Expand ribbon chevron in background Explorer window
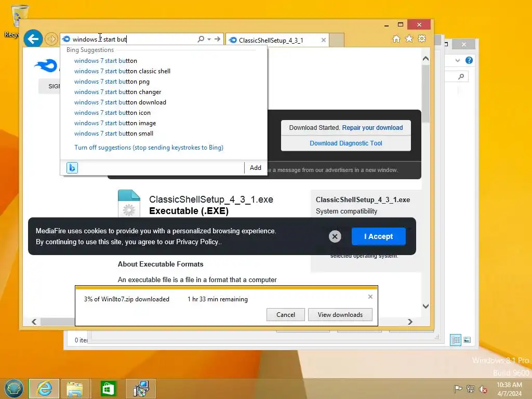532x399 pixels. pos(457,60)
